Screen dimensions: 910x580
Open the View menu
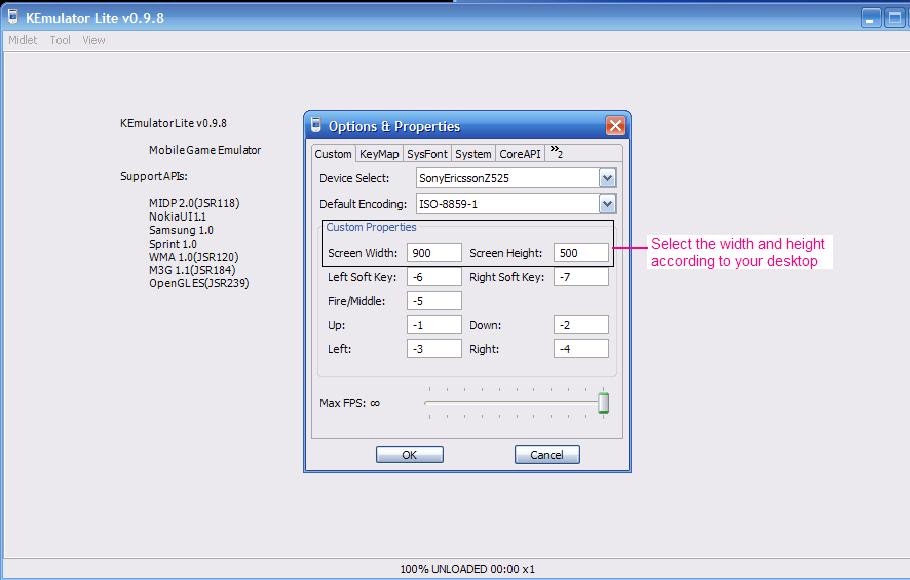click(x=93, y=40)
